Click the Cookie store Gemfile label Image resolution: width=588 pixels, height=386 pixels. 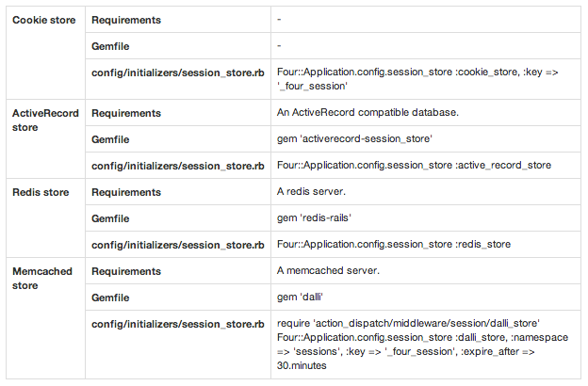click(x=110, y=46)
